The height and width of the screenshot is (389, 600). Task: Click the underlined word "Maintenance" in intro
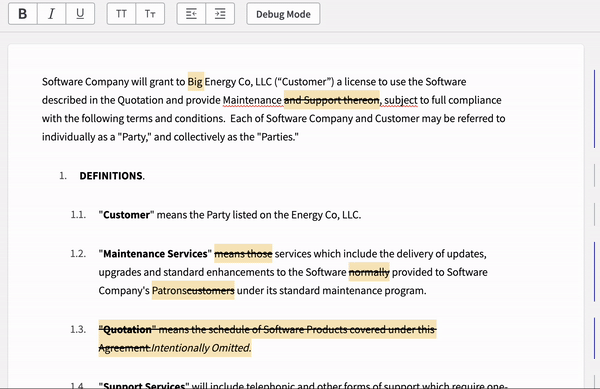pos(252,100)
